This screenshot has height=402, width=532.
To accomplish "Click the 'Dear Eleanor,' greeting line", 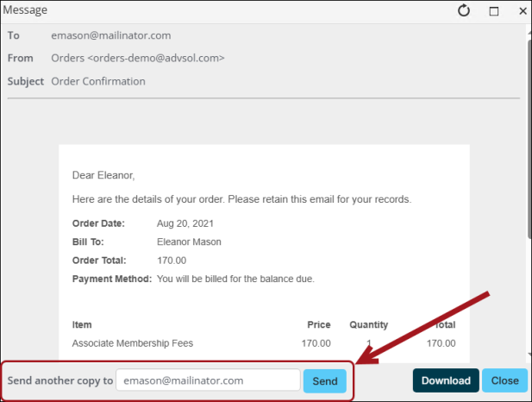I will point(103,175).
